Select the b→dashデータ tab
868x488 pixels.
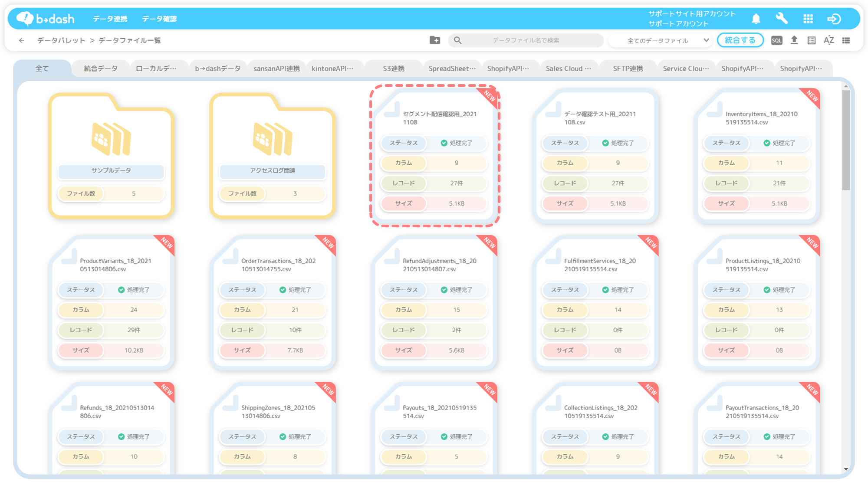click(x=218, y=69)
